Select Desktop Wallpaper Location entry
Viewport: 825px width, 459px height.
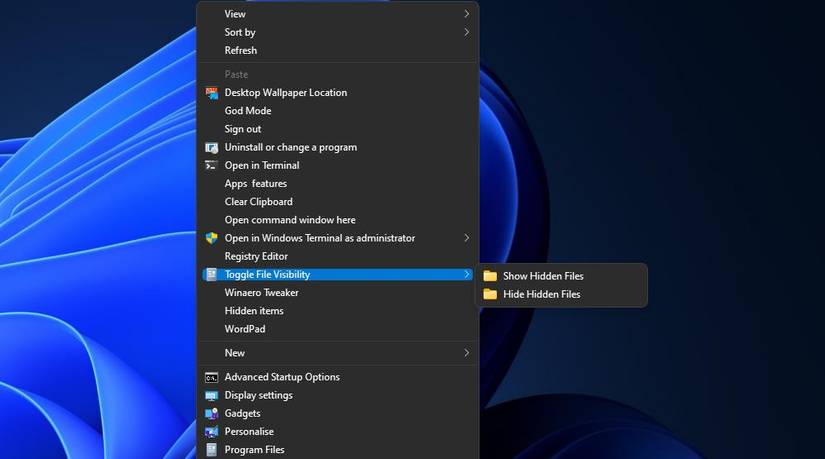click(338, 93)
